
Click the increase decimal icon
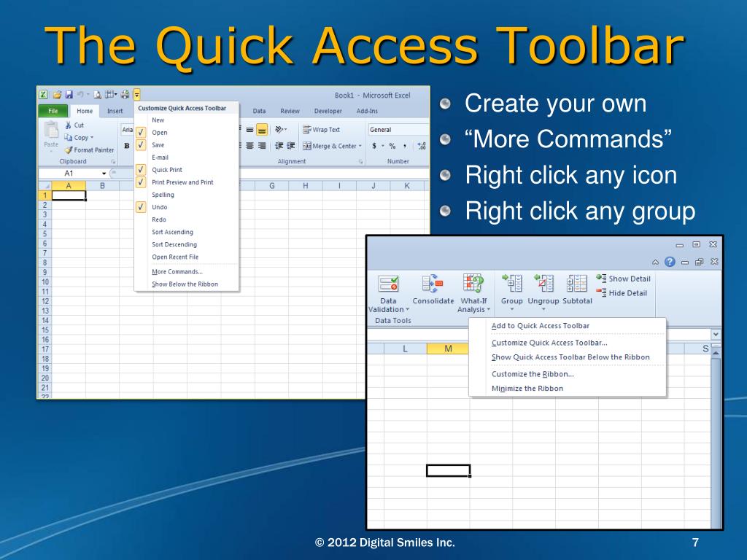422,146
